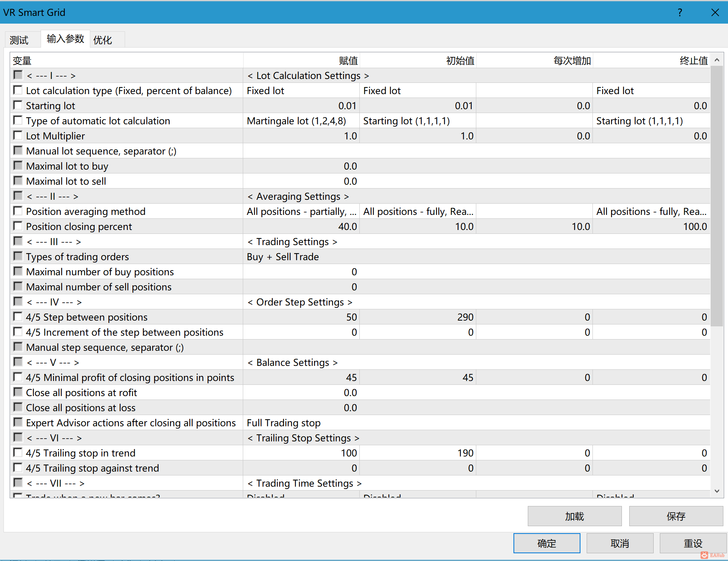Viewport: 728px width, 561px height.
Task: Open All positions - fully initial value dropdown
Action: 418,211
